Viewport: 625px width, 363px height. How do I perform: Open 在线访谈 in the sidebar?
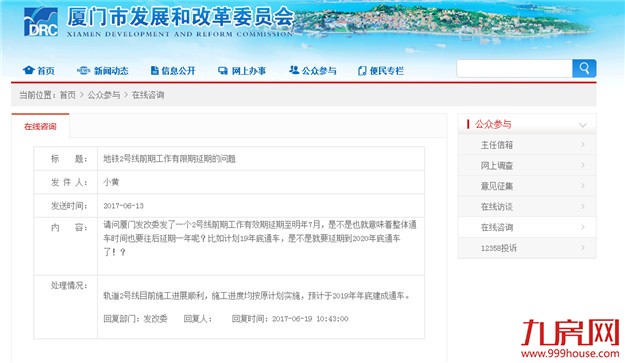click(497, 207)
